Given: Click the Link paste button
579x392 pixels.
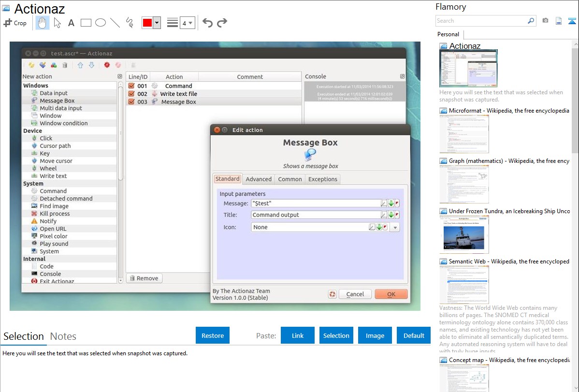Looking at the screenshot, I should tap(298, 335).
